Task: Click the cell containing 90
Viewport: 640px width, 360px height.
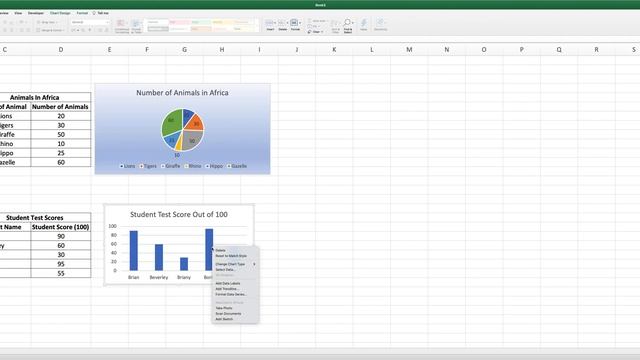Action: pos(61,236)
